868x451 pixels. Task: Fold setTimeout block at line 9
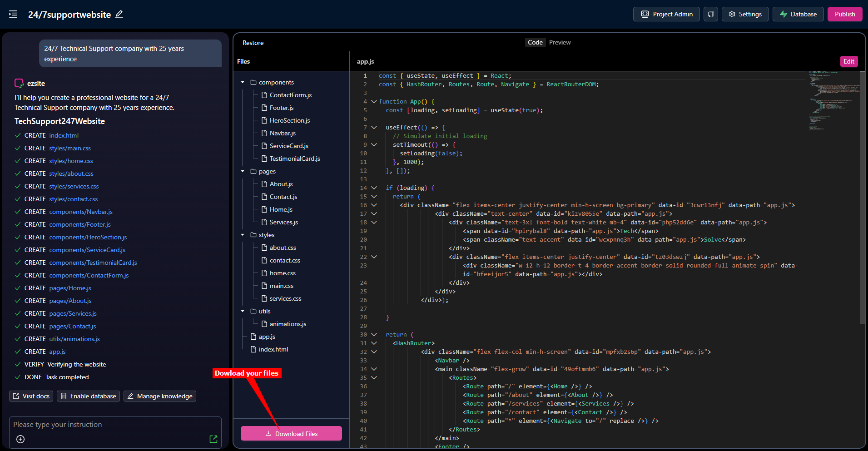[x=374, y=145]
